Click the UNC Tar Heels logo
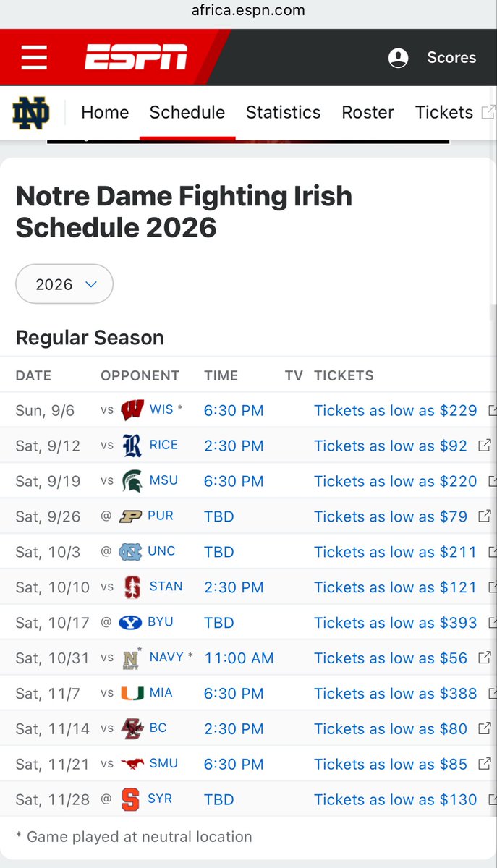Screen dimensions: 497x868 coord(131,551)
